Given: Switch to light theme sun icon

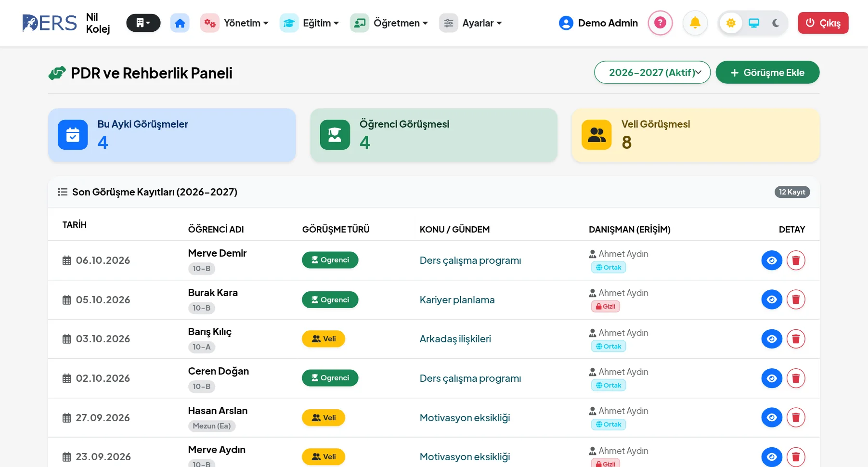Looking at the screenshot, I should 731,23.
